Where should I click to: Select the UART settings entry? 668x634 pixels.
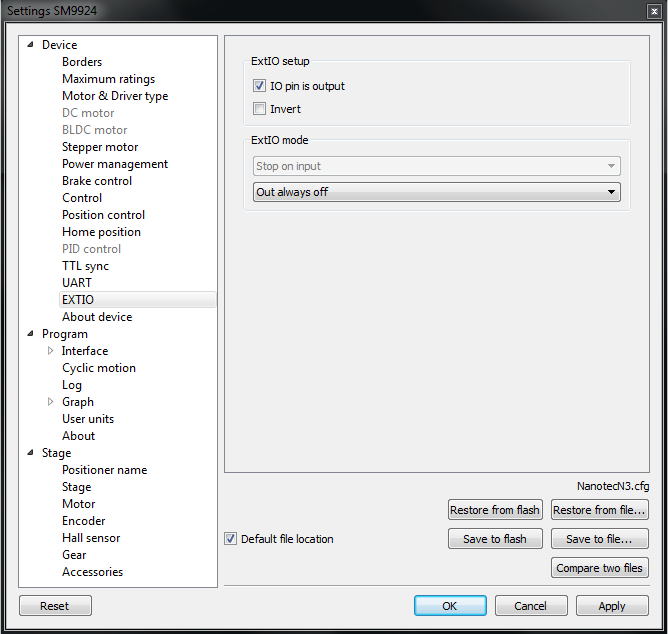coord(77,283)
